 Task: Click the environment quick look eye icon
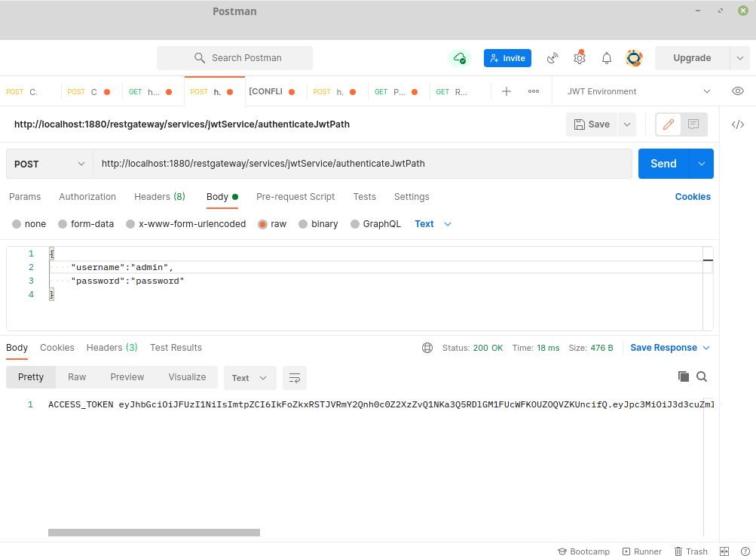click(x=738, y=91)
